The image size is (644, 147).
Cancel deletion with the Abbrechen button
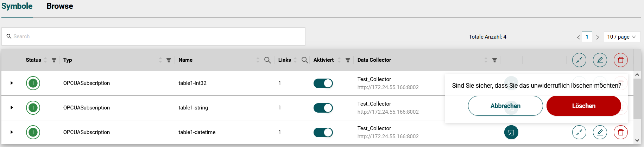(505, 106)
